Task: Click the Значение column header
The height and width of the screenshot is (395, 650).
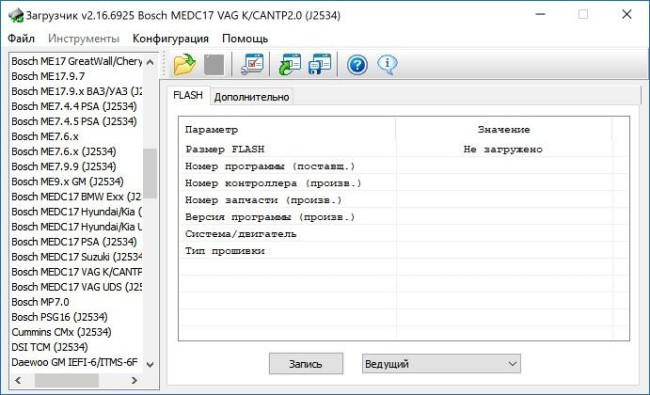Action: [x=504, y=130]
